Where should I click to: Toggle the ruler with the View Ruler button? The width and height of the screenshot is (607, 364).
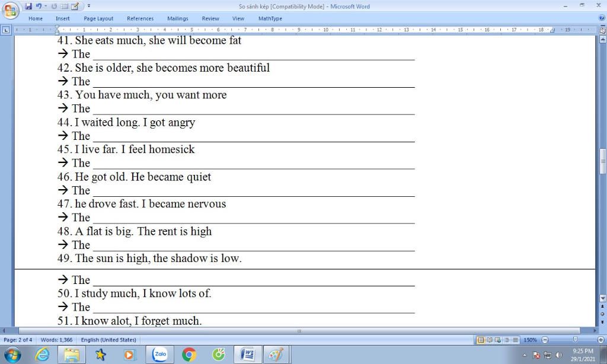[602, 30]
